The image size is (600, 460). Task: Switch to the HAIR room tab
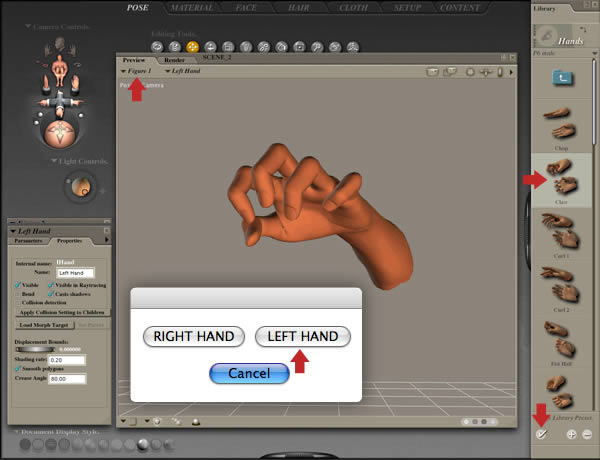[x=299, y=8]
